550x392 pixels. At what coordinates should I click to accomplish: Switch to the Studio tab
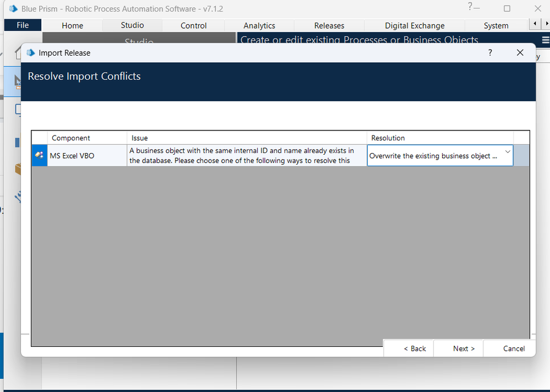(132, 25)
